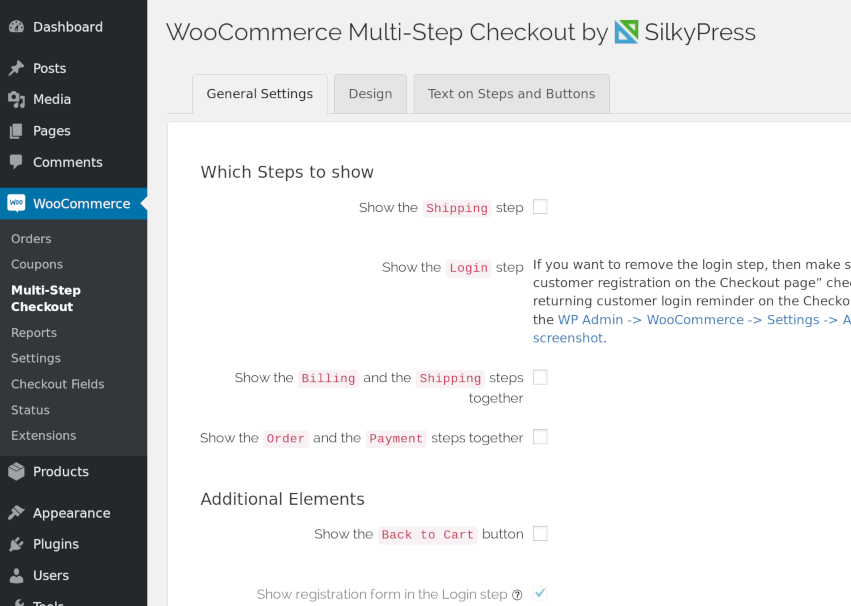Open the screenshot link

[567, 338]
